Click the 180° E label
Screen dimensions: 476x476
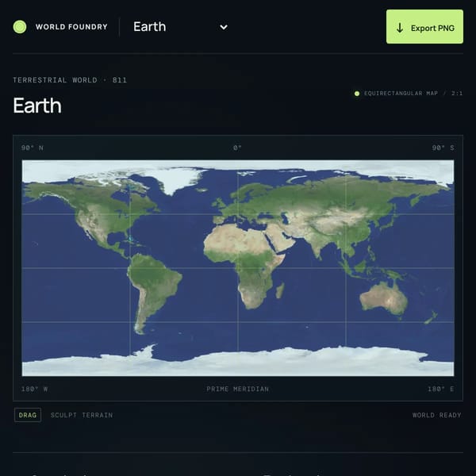click(441, 389)
